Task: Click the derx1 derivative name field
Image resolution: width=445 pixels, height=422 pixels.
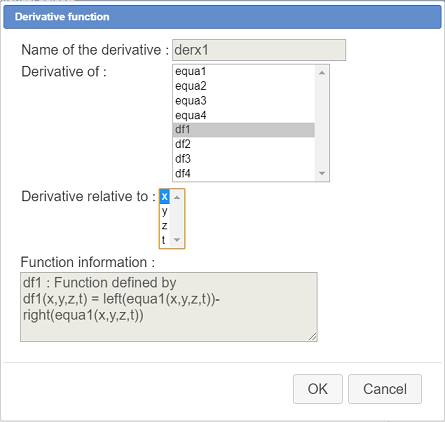Action: pyautogui.click(x=259, y=50)
